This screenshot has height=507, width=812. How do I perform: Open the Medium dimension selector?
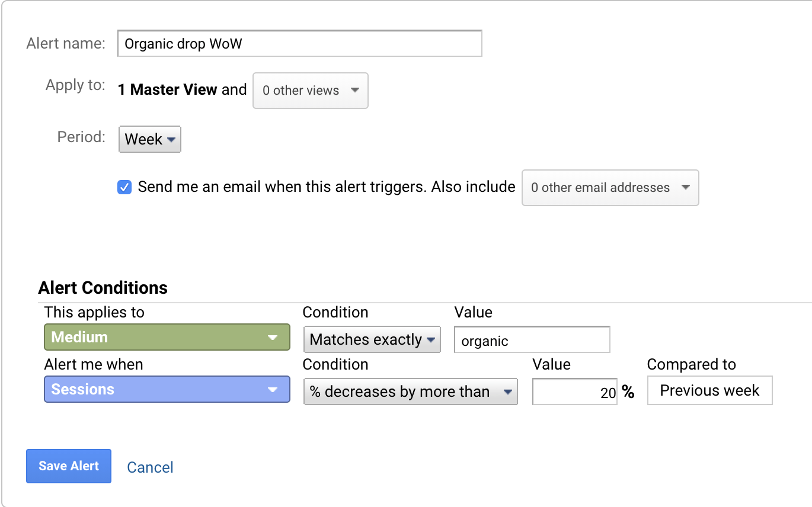tap(166, 336)
